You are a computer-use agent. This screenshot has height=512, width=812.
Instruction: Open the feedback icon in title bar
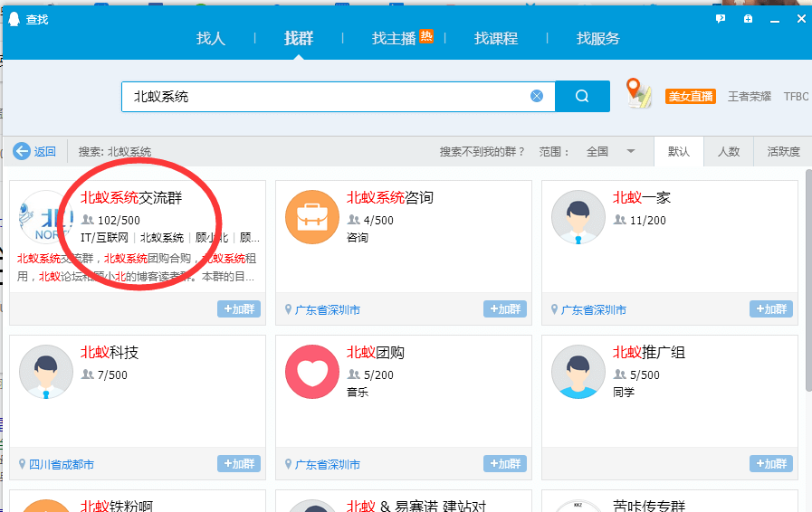point(721,18)
